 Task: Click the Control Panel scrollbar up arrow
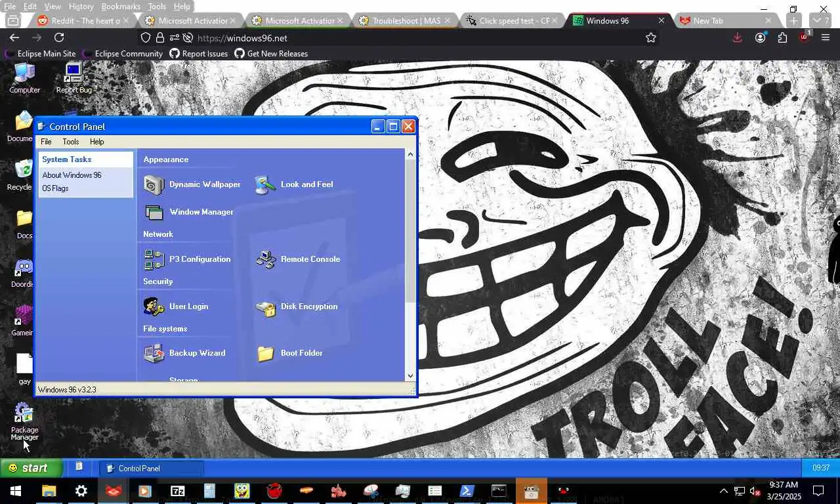click(410, 155)
